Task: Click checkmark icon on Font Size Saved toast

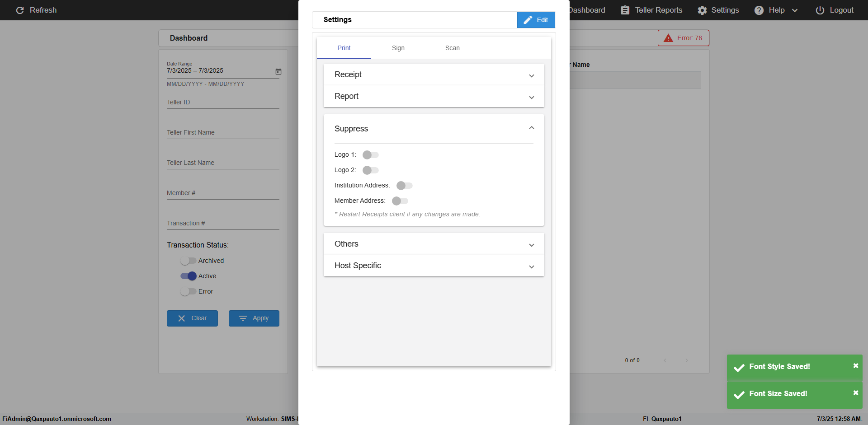Action: click(x=739, y=395)
